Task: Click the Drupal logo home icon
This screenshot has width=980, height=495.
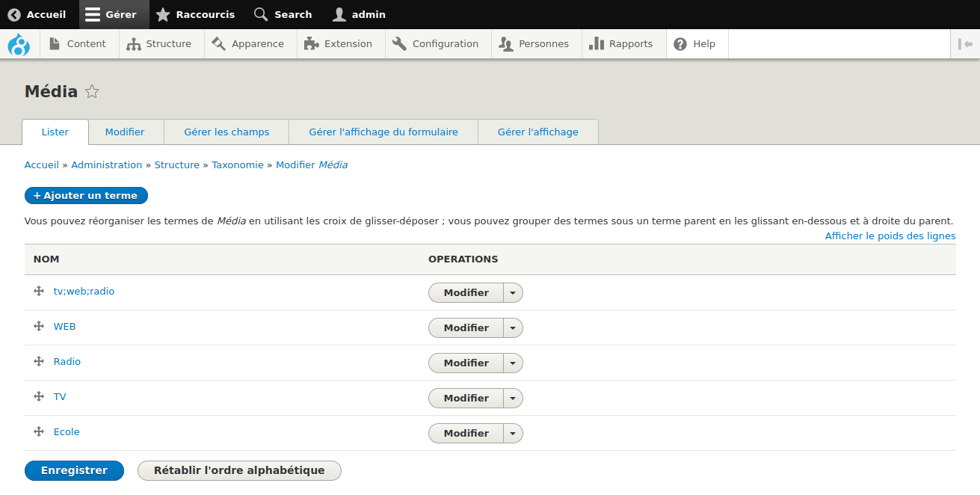Action: [19, 44]
